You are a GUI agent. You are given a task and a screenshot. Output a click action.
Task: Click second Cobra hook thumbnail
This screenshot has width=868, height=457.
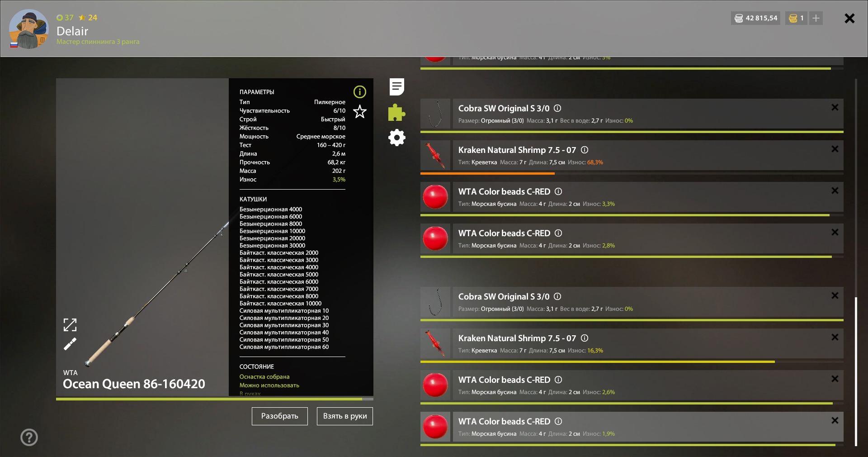(x=435, y=302)
